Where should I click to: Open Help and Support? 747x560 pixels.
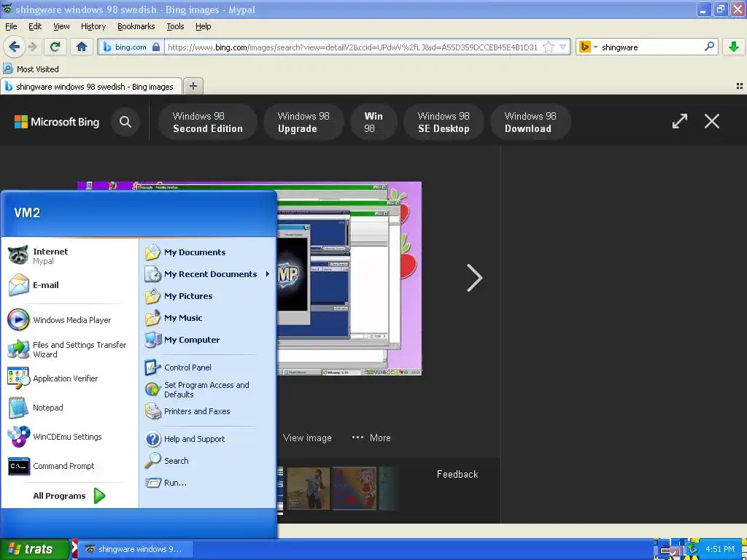[208, 439]
